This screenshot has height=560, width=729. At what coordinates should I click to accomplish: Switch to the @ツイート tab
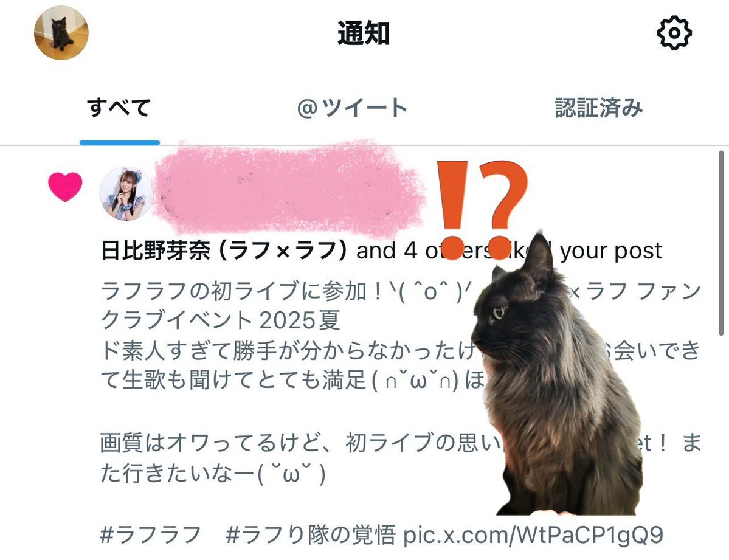point(352,108)
